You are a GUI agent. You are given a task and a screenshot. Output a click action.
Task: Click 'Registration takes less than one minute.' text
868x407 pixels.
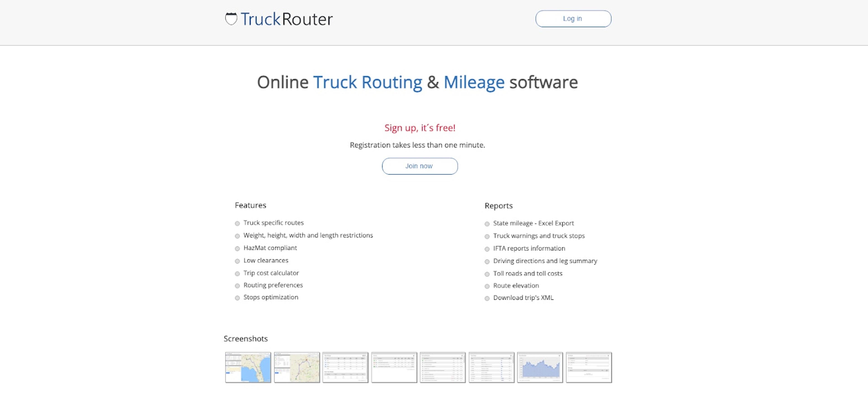(x=417, y=145)
